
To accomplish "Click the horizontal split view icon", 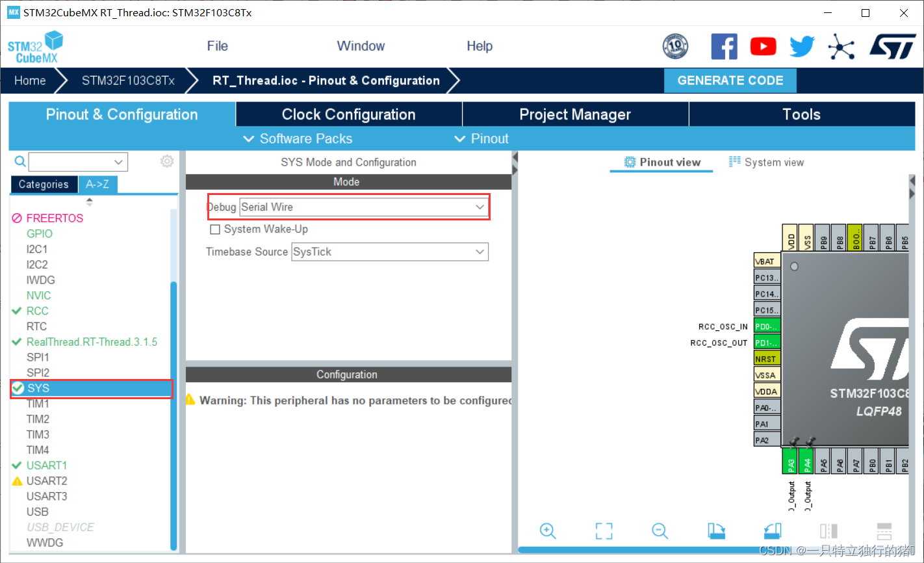I will 884,531.
